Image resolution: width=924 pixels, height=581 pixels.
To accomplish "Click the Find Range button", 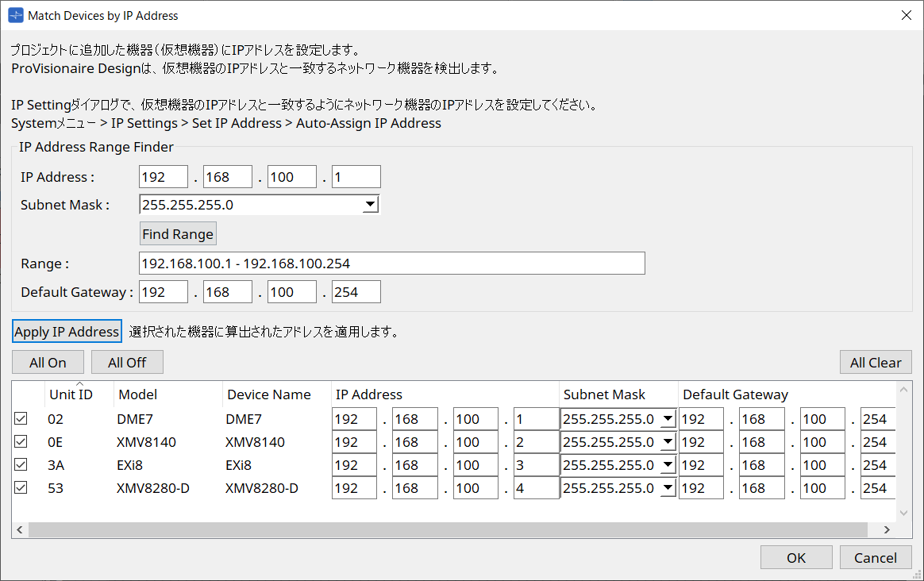I will point(178,234).
